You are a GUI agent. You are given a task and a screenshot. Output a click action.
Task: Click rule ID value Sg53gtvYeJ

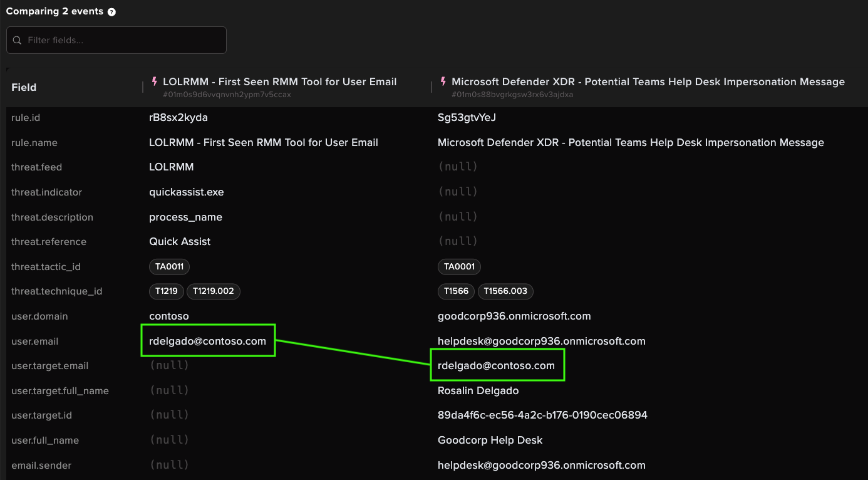tap(467, 118)
